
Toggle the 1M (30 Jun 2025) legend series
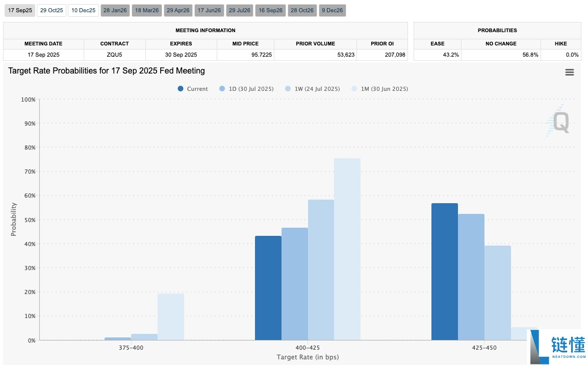click(x=380, y=89)
